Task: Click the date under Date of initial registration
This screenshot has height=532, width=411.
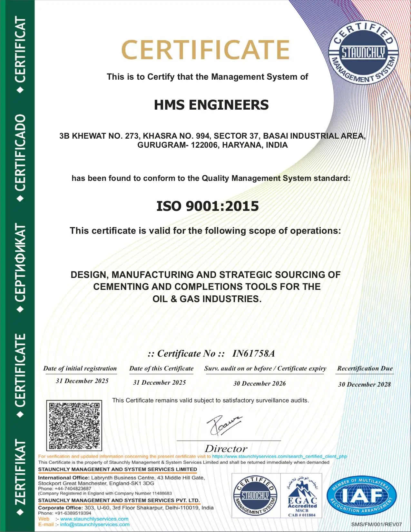Action: click(82, 381)
